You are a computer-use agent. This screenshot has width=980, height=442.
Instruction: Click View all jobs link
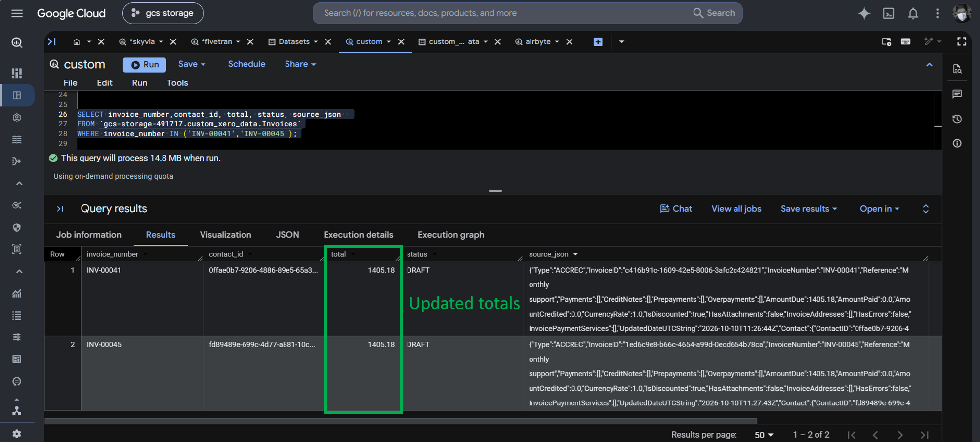click(x=736, y=209)
